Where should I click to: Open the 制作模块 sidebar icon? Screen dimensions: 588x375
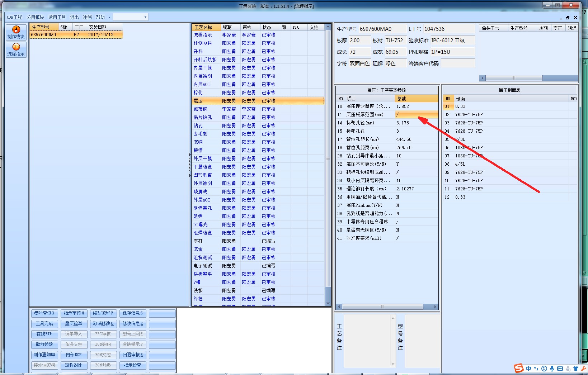click(16, 32)
